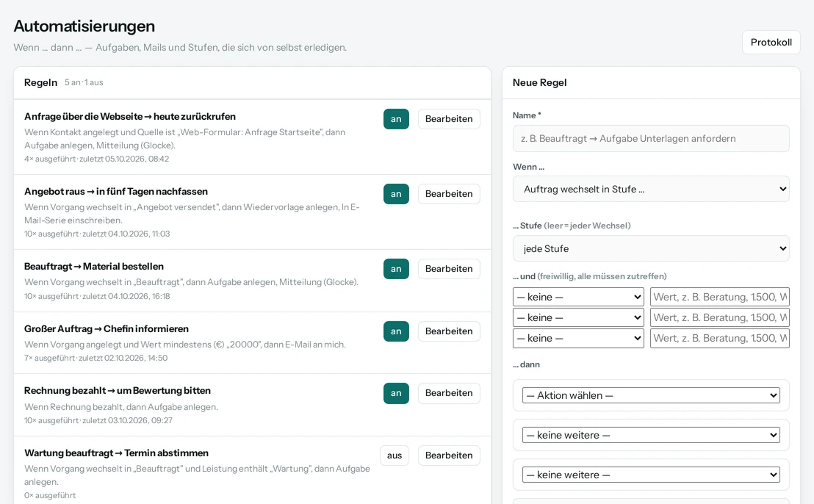Edit the 'Beauftragt → Material bestellen' rule
The width and height of the screenshot is (814, 504).
[449, 268]
